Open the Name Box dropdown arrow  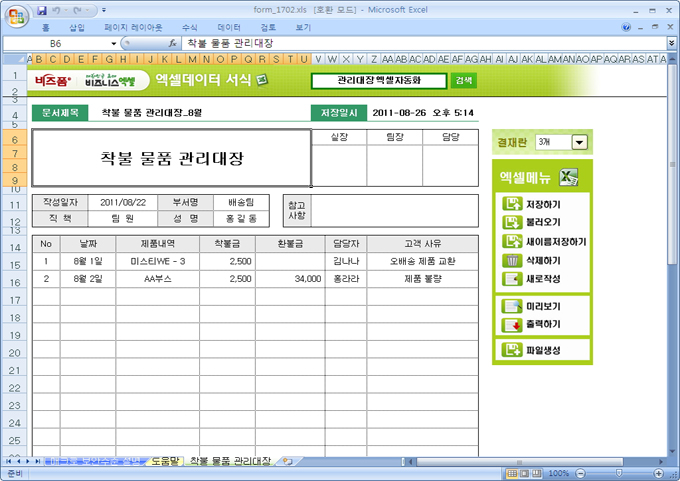tap(114, 43)
